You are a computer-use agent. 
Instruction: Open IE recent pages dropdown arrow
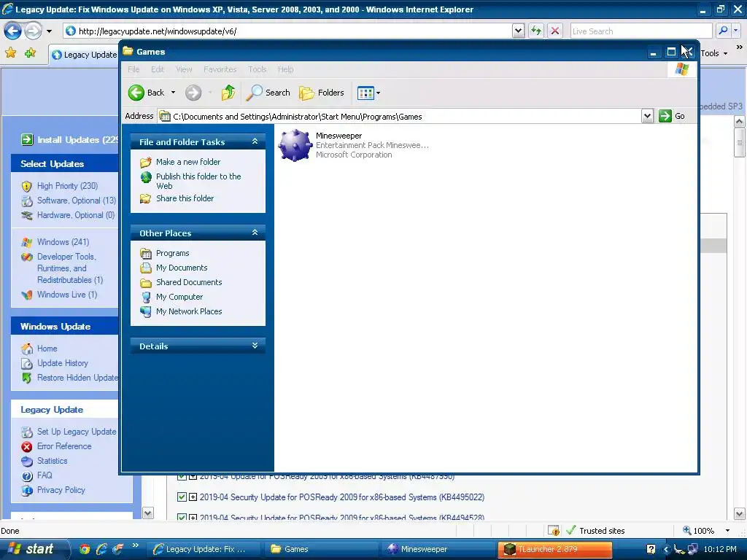(49, 31)
